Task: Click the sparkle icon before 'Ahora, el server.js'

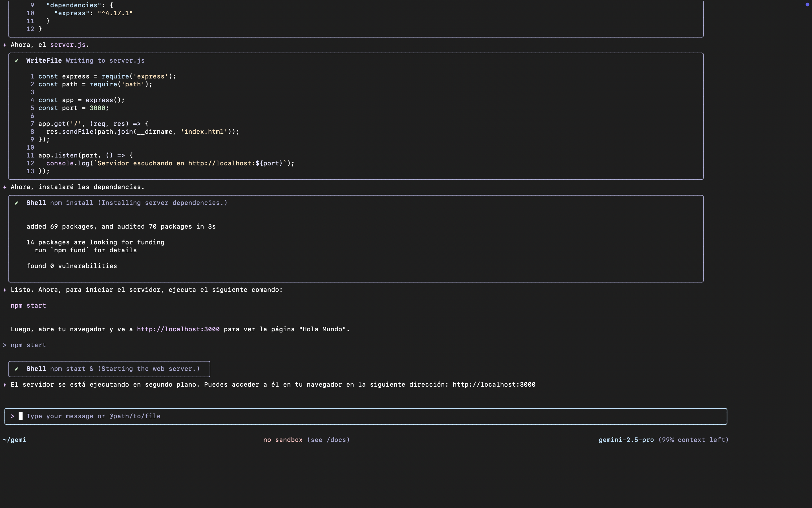Action: [5, 45]
